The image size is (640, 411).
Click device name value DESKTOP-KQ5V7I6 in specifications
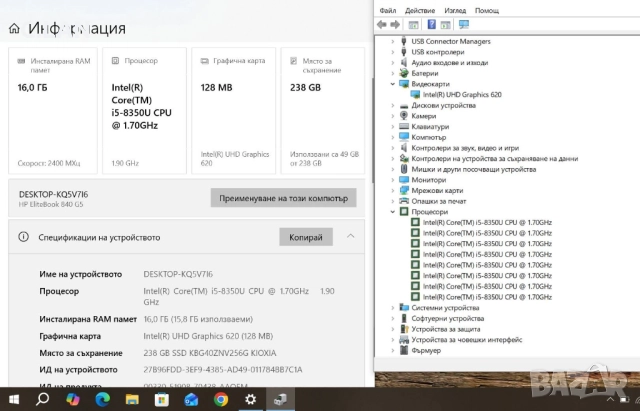point(178,274)
